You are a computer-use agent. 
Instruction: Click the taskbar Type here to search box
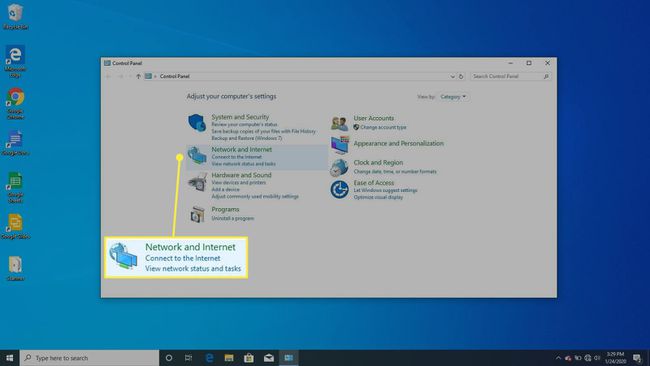click(90, 358)
